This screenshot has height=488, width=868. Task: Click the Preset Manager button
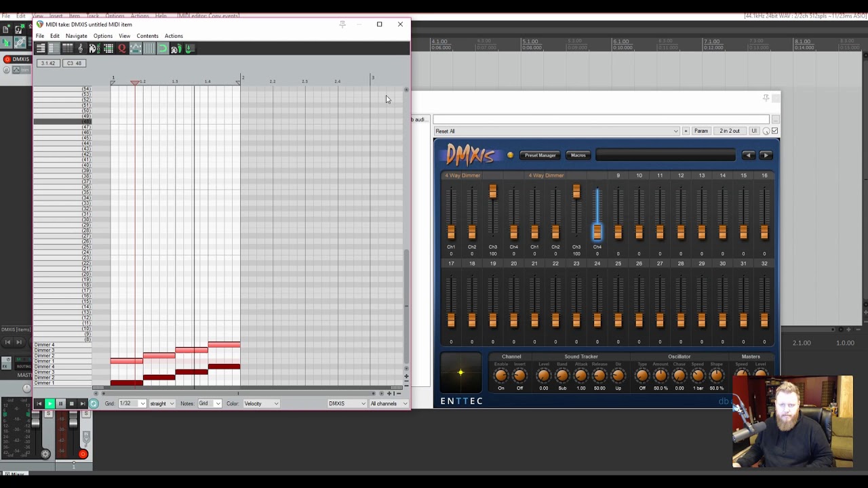540,155
